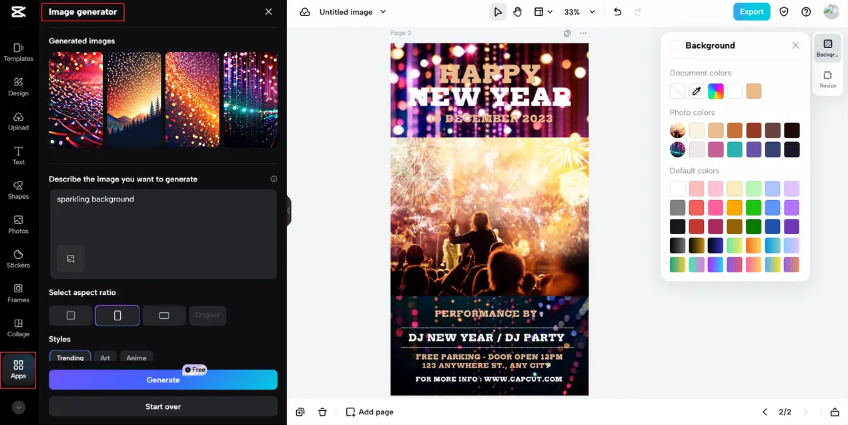Open the Shapes sidebar panel
This screenshot has width=848, height=425.
click(x=18, y=190)
